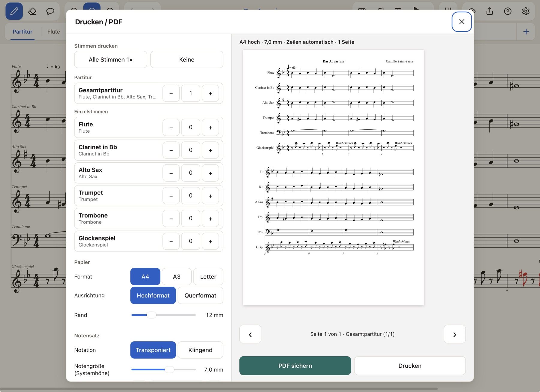Open the settings gear icon

pos(526,11)
